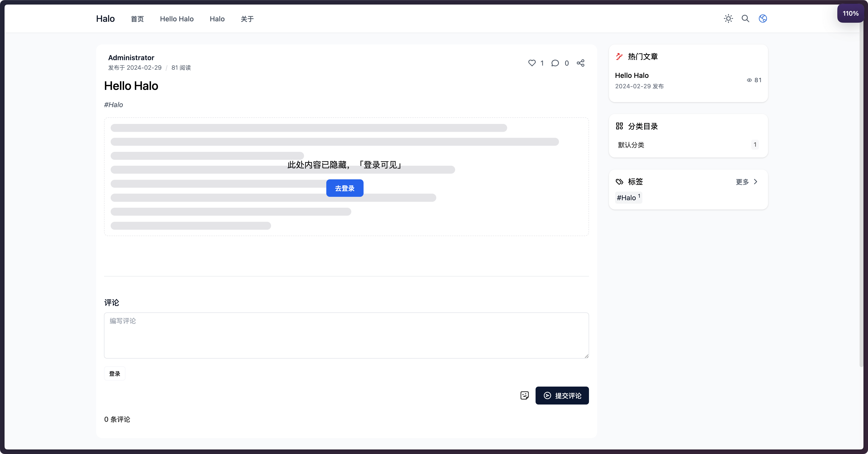
Task: Click the grid icon beside 分类目录
Action: 619,126
